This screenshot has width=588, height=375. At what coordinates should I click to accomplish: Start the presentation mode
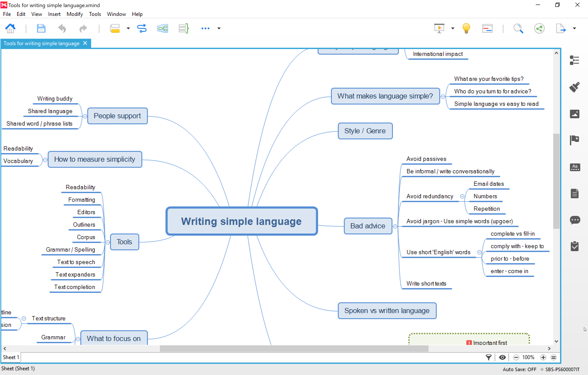point(439,29)
